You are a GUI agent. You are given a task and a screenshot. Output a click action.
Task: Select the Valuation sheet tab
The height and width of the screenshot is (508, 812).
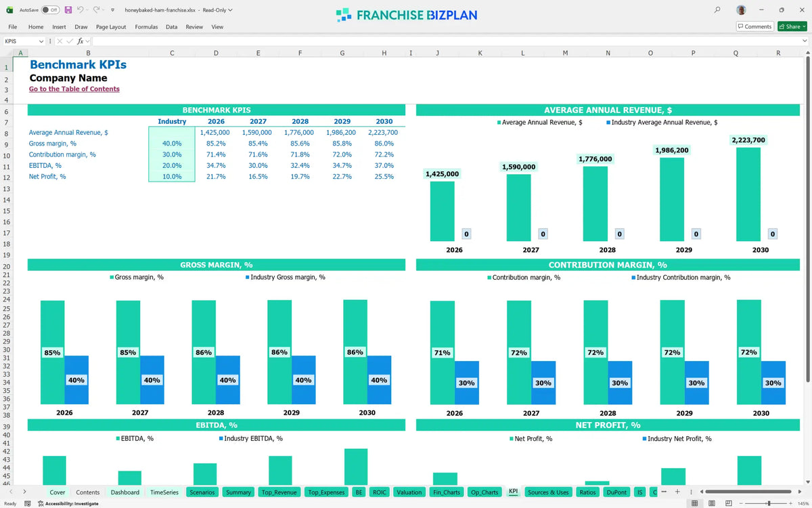[x=409, y=492]
